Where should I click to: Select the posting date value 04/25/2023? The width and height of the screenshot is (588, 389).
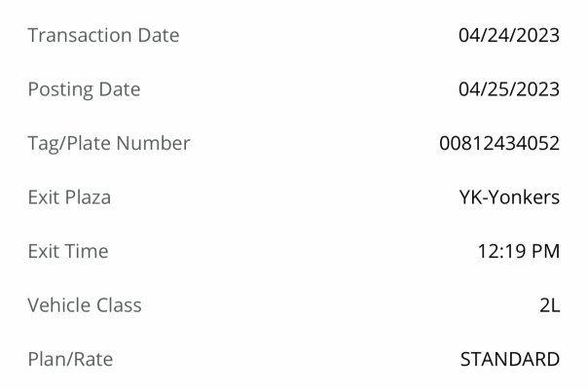click(509, 89)
